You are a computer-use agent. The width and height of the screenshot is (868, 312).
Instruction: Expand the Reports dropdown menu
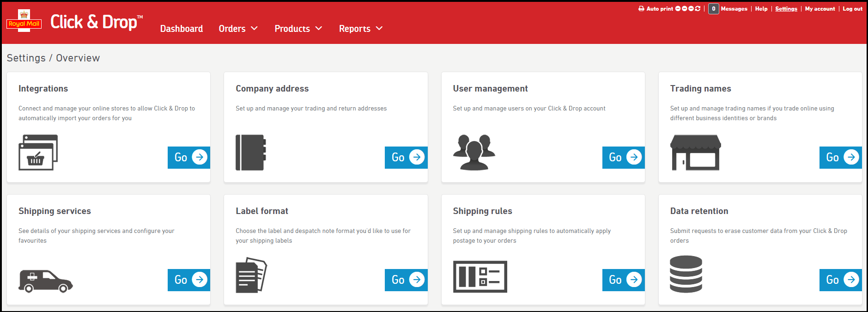coord(360,29)
